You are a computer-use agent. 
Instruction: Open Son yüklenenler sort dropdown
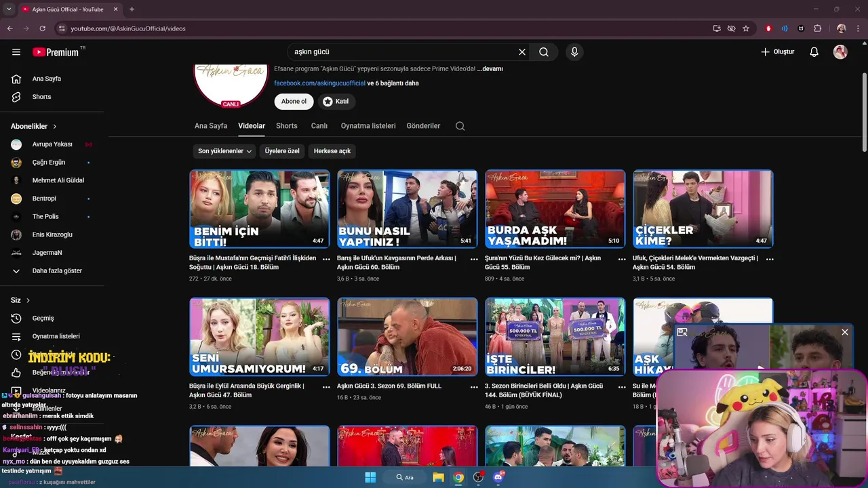coord(224,151)
